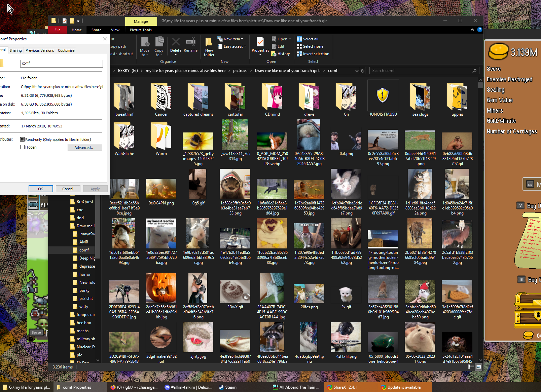Viewport: 541px width, 392px height.
Task: Open Steam from the taskbar
Action: point(227,387)
